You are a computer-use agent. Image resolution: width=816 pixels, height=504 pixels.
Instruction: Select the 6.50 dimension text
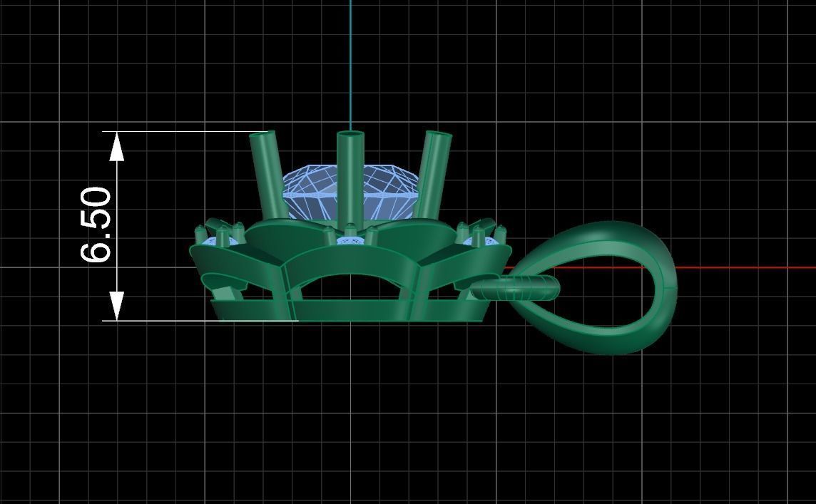click(x=96, y=224)
